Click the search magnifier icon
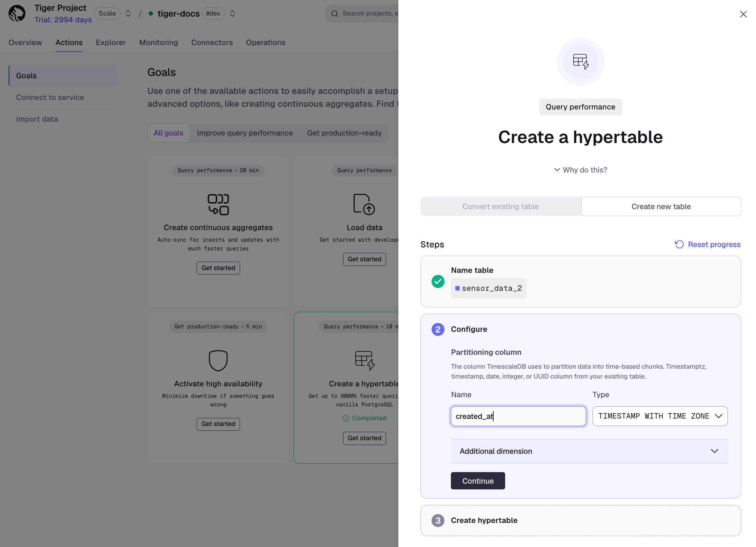The image size is (756, 547). click(x=335, y=14)
